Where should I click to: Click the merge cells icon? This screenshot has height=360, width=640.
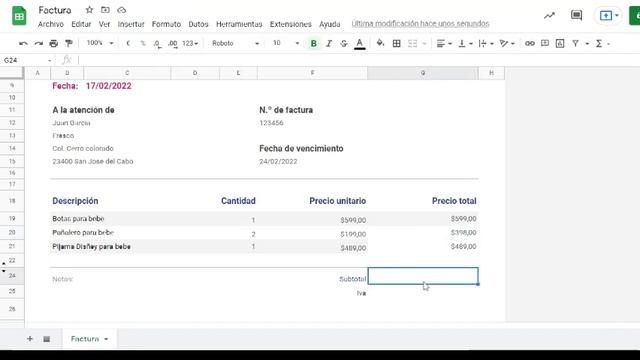pyautogui.click(x=413, y=43)
